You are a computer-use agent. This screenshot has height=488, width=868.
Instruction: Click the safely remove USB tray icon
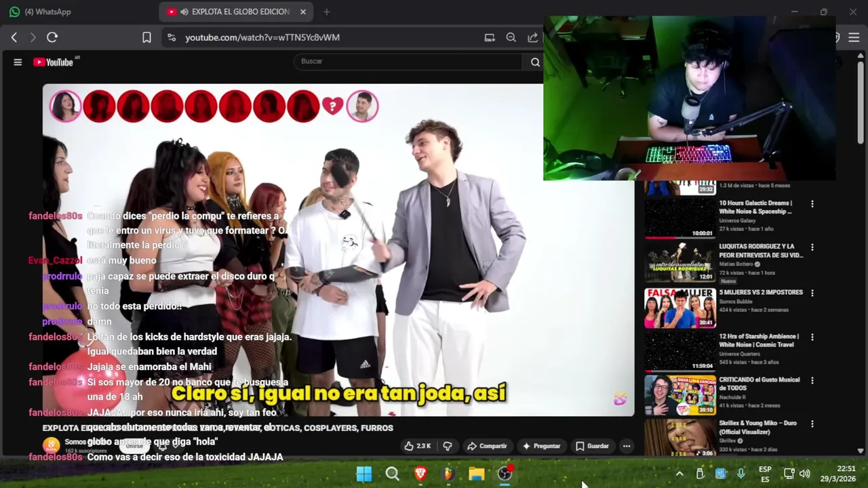701,474
